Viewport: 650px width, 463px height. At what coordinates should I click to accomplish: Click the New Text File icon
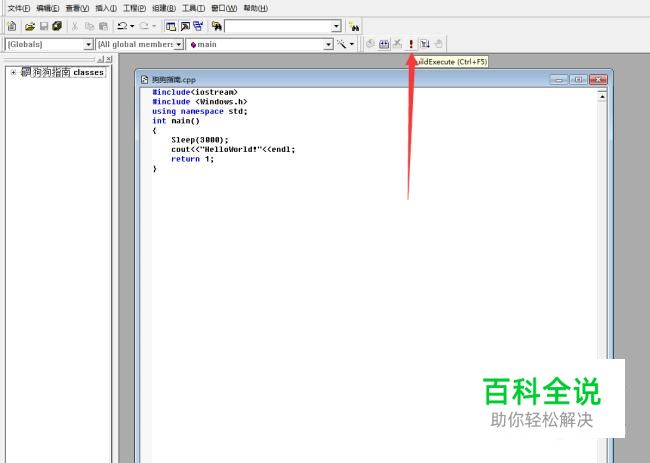[12, 26]
